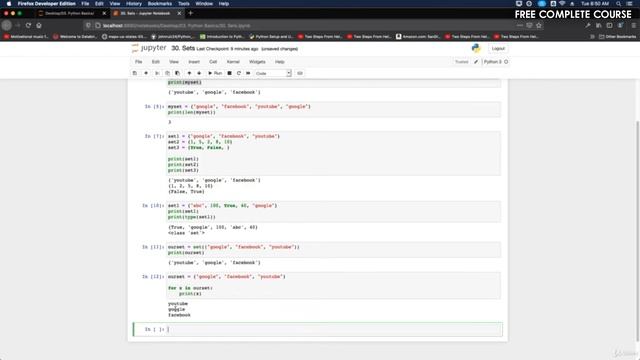This screenshot has width=640, height=360.
Task: Open the Firefox hamburger menu
Action: [x=634, y=25]
